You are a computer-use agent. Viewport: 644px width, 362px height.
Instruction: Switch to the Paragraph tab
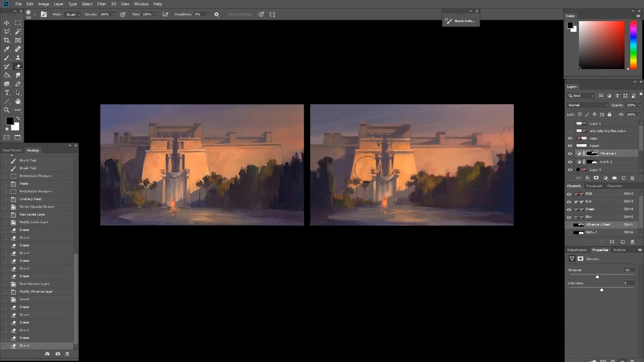point(594,186)
